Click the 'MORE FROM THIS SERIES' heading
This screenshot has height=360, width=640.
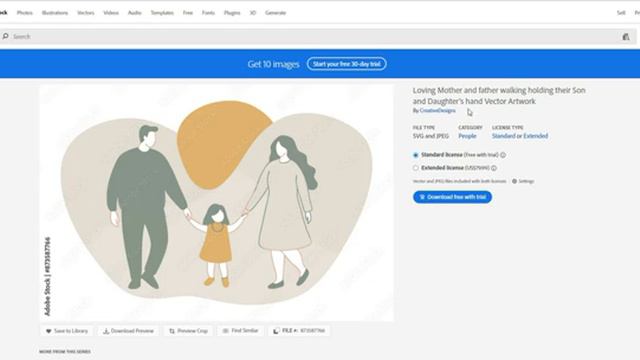[65, 351]
